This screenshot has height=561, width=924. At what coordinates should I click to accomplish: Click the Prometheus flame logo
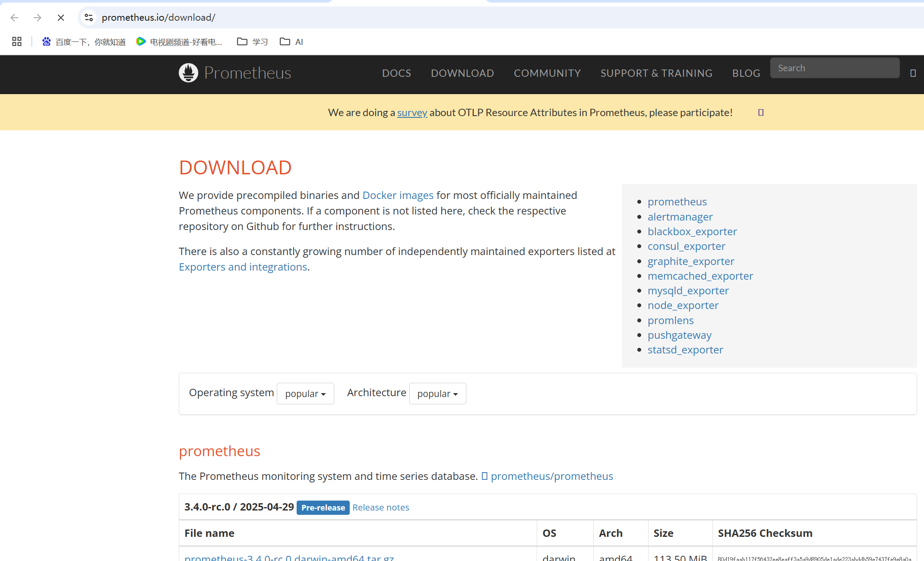(189, 73)
